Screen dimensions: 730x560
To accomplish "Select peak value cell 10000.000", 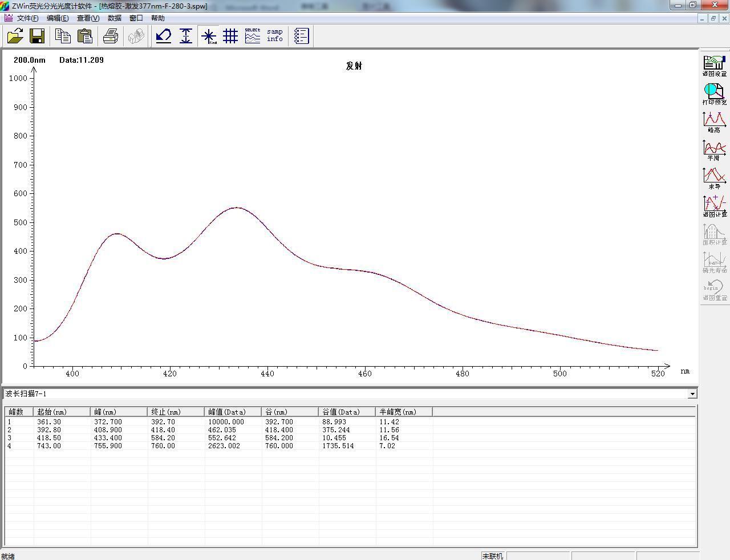I will [226, 422].
